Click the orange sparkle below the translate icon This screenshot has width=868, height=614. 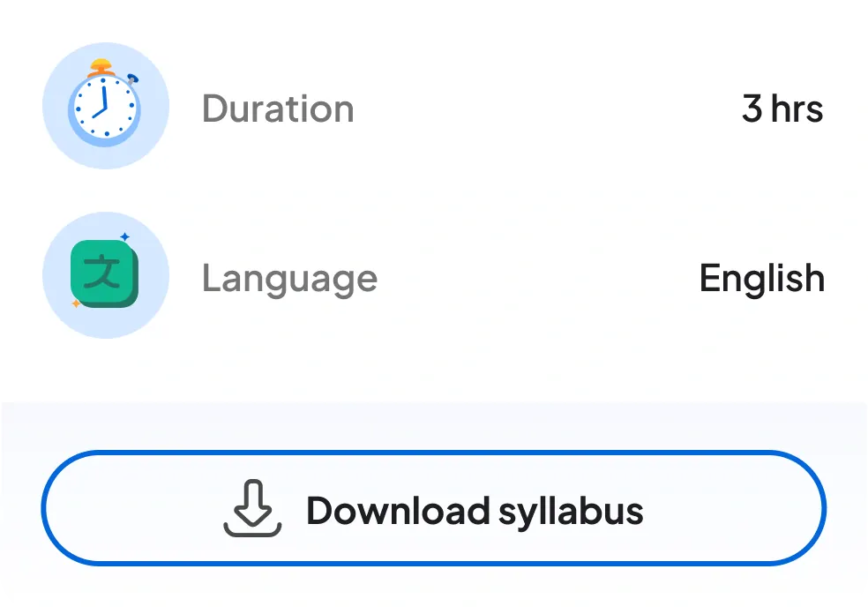76,304
